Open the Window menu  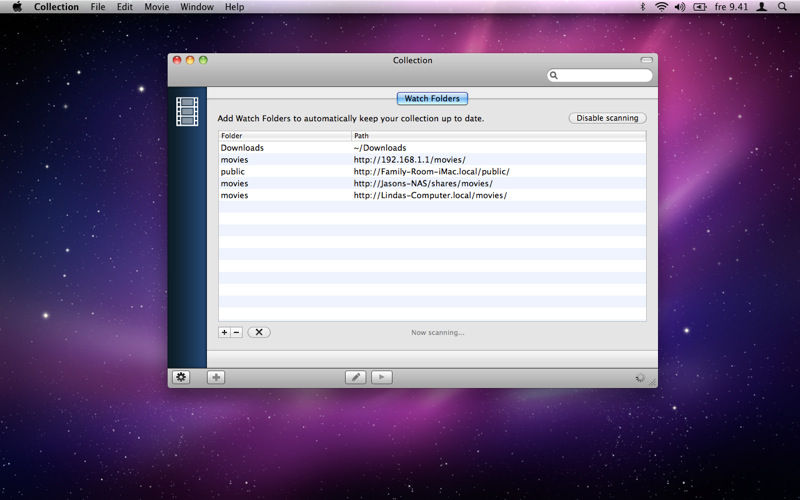[x=196, y=7]
